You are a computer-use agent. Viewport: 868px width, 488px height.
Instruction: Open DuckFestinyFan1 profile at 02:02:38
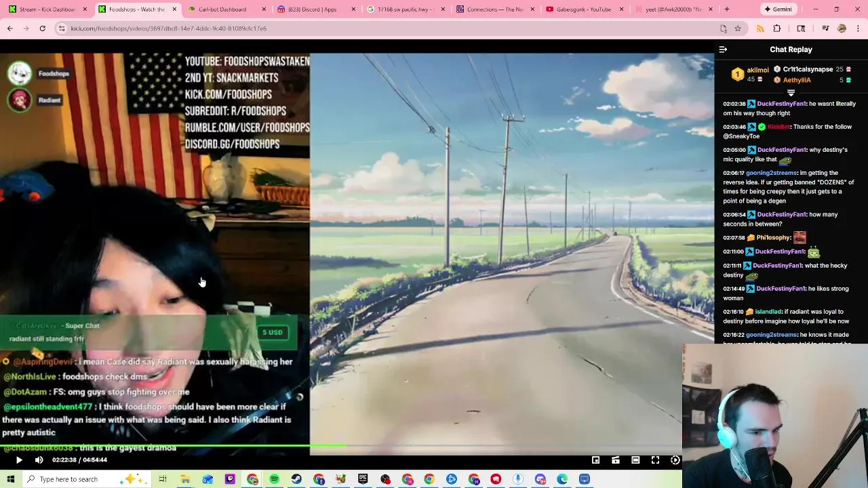click(782, 104)
